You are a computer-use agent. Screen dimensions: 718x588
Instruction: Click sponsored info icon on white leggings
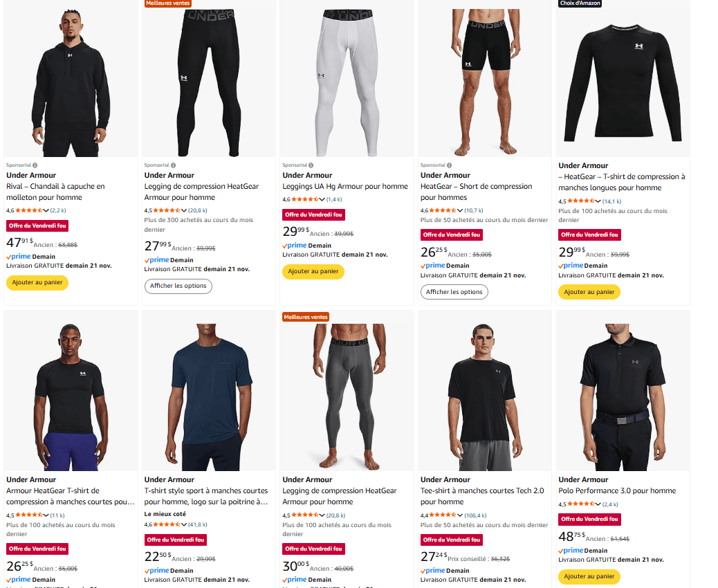tap(311, 165)
